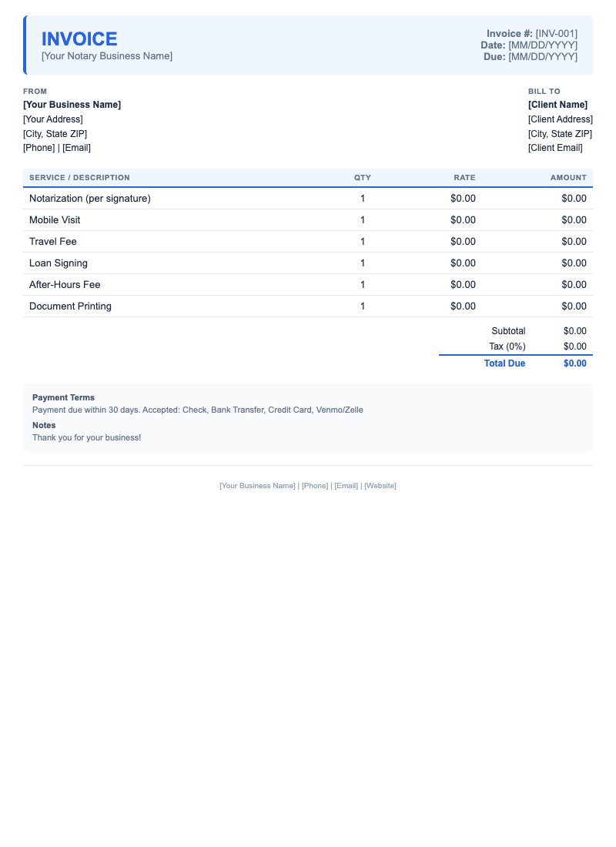Select the [Phone] | [Email] line

[x=57, y=148]
